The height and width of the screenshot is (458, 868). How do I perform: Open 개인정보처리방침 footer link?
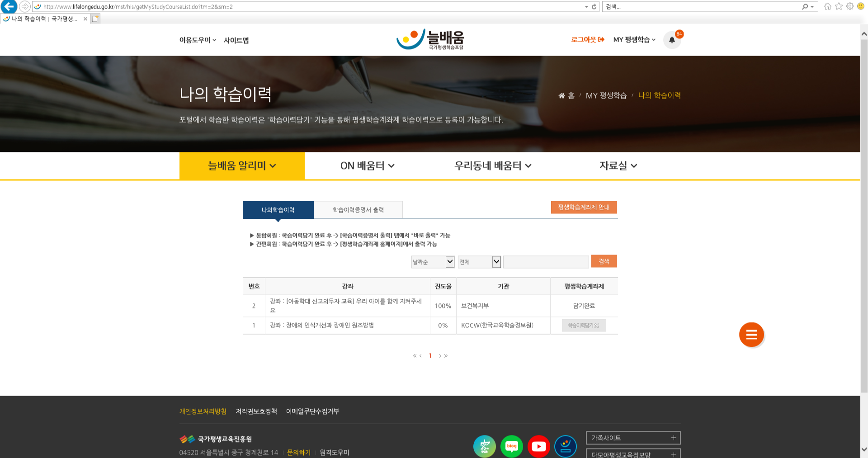tap(203, 411)
